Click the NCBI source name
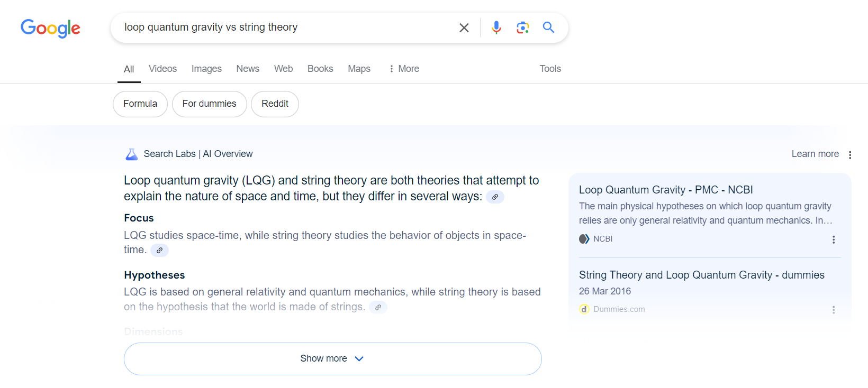This screenshot has height=388, width=868. [603, 239]
